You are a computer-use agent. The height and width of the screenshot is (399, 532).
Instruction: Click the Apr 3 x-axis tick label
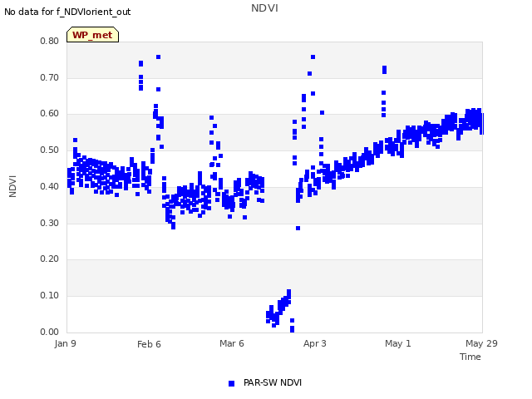click(315, 343)
